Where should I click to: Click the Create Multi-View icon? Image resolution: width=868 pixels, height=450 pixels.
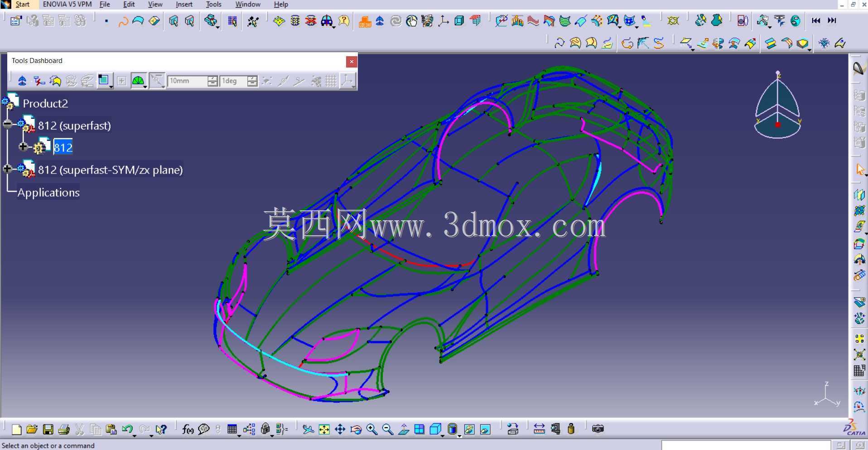click(x=420, y=429)
